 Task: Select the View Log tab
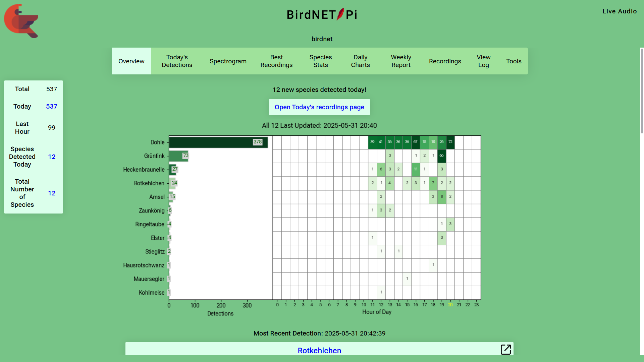click(484, 61)
